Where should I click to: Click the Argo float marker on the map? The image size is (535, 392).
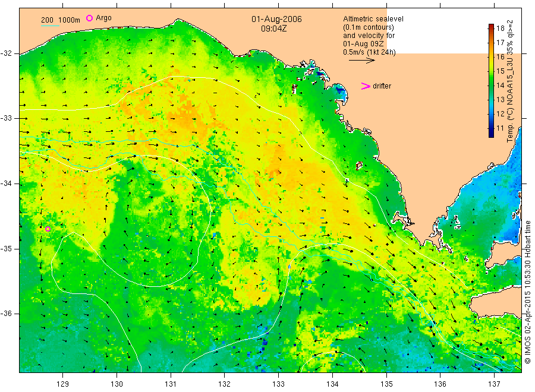(x=48, y=229)
